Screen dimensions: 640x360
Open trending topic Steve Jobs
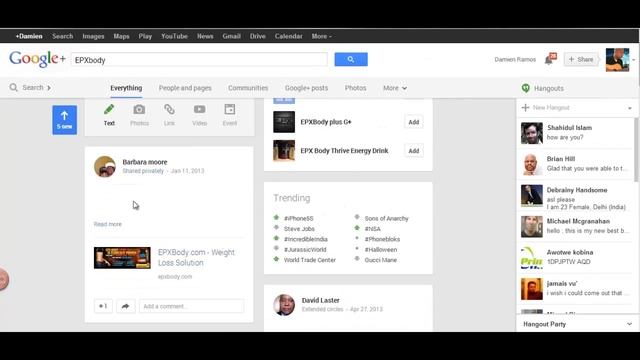click(x=299, y=229)
